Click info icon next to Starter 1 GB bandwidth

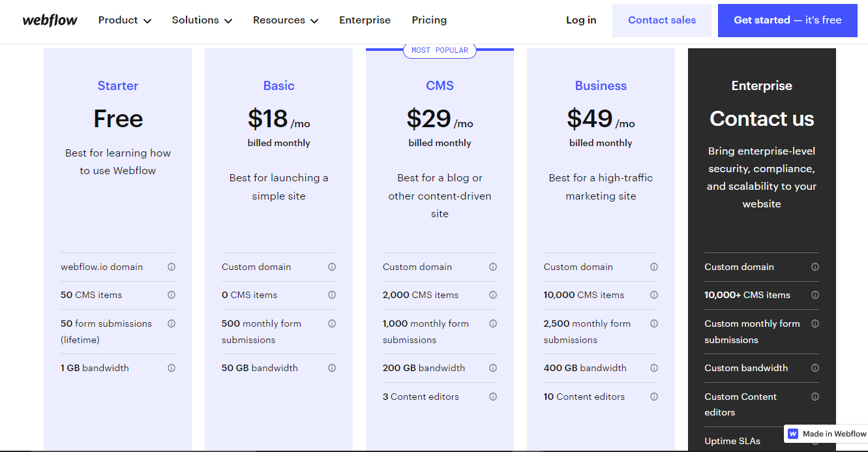click(x=172, y=368)
